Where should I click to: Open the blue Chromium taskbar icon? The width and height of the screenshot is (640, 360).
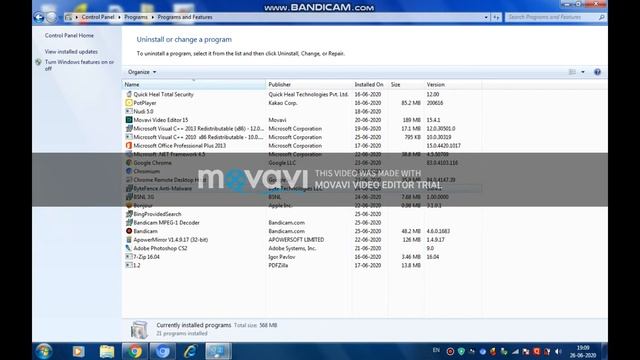pyautogui.click(x=162, y=351)
